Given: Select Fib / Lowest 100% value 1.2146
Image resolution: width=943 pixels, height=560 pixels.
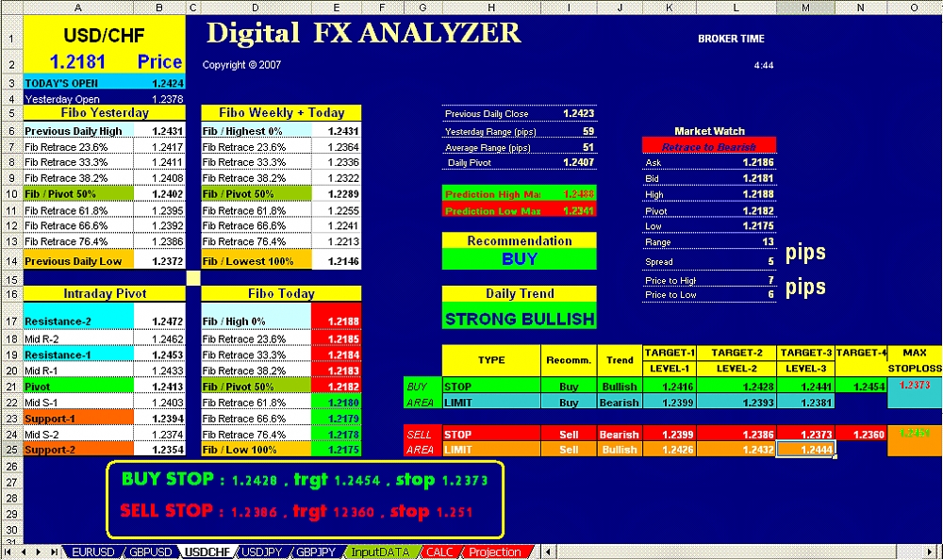Looking at the screenshot, I should coord(337,261).
